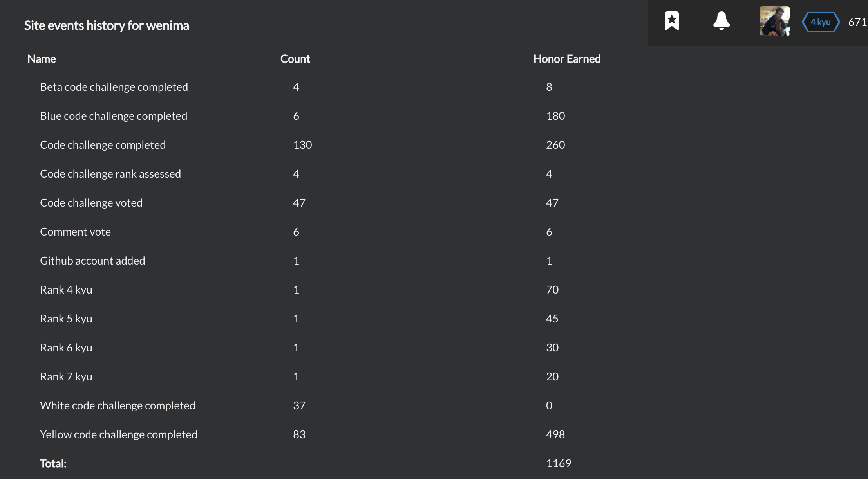
Task: Click the left chevron of the kyu badge
Action: 804,22
